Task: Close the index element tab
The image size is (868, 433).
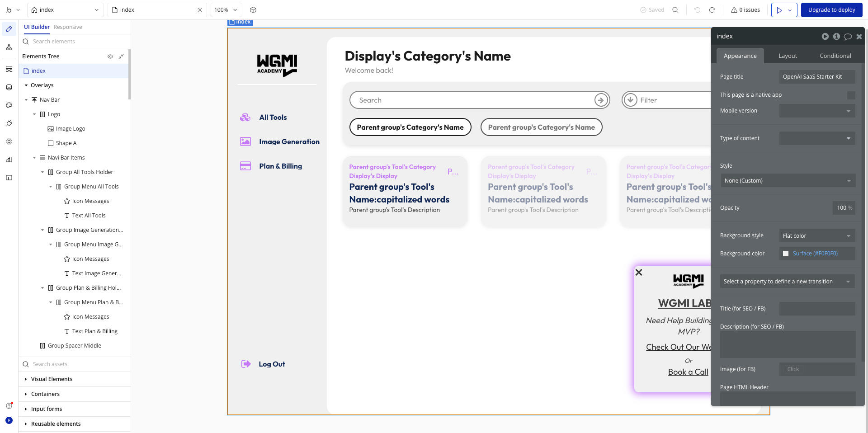Action: click(x=200, y=10)
